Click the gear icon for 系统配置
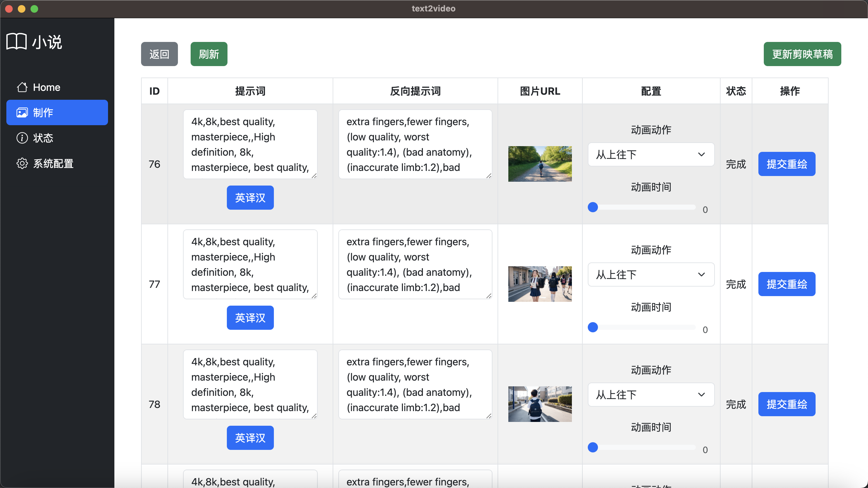 coord(22,163)
